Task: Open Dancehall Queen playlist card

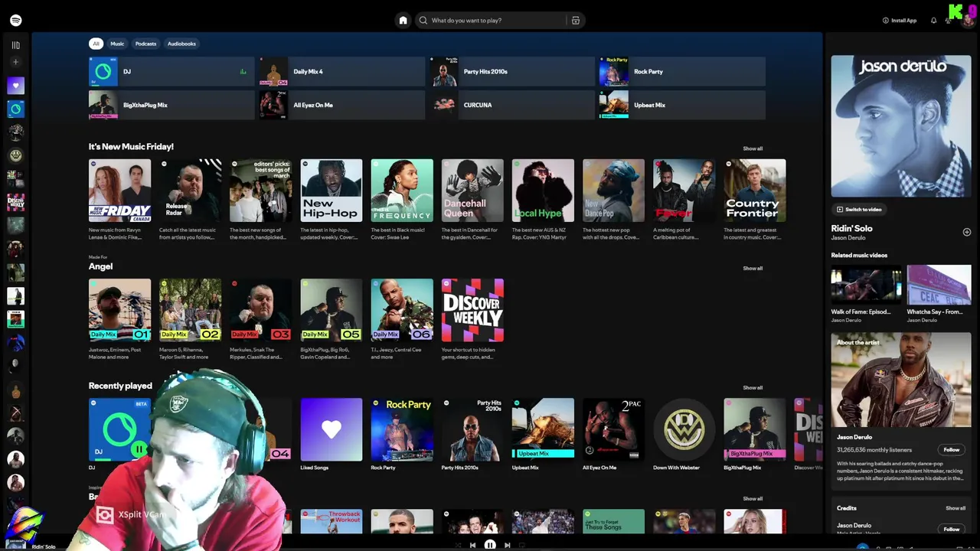Action: pos(472,191)
